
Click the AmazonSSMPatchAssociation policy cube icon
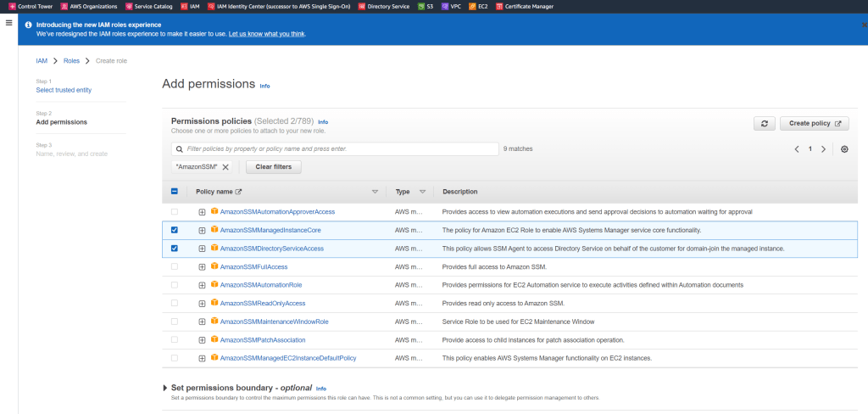point(214,339)
